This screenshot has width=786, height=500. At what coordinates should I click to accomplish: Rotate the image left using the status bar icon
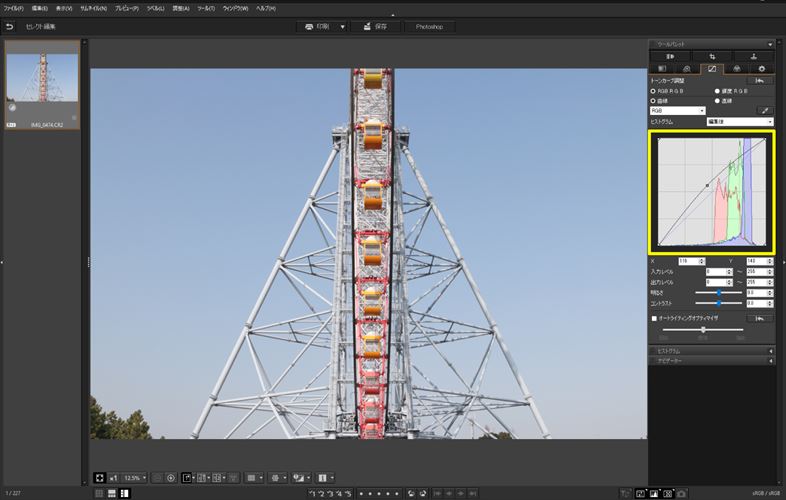[411, 493]
